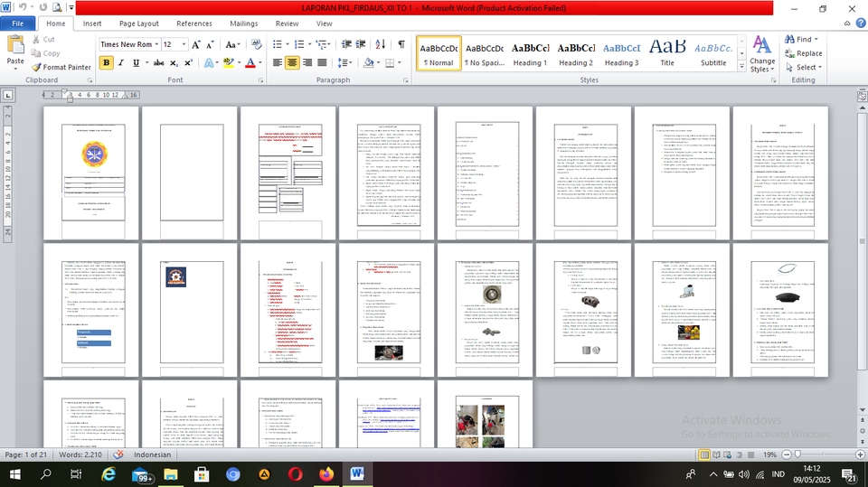The height and width of the screenshot is (487, 868).
Task: Switch to the Insert tab
Action: (x=92, y=23)
